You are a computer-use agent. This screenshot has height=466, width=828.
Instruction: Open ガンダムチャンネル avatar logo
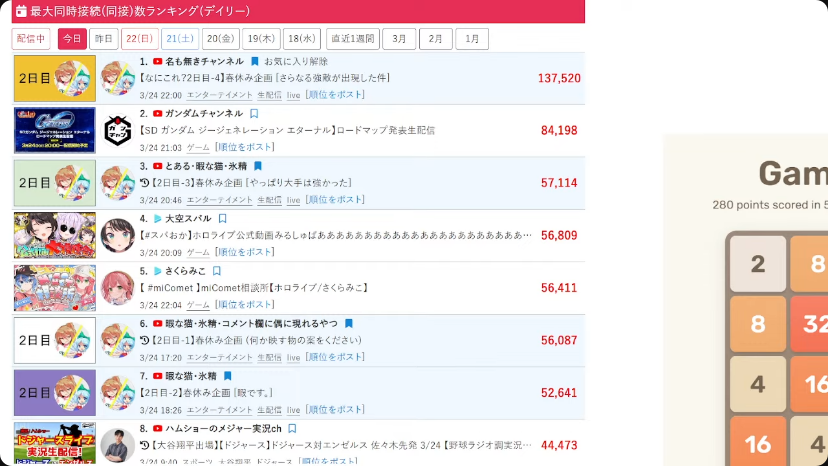(118, 131)
